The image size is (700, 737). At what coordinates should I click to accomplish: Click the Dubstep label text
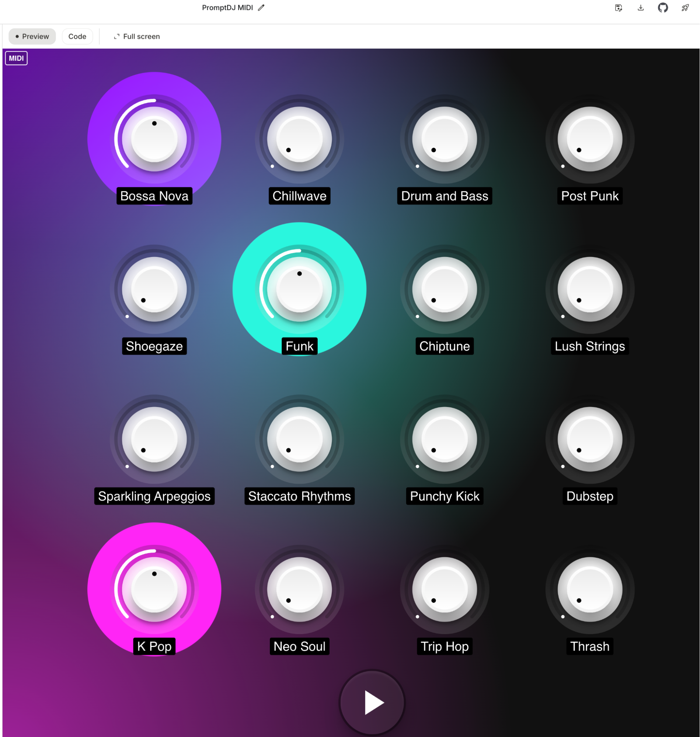(589, 496)
